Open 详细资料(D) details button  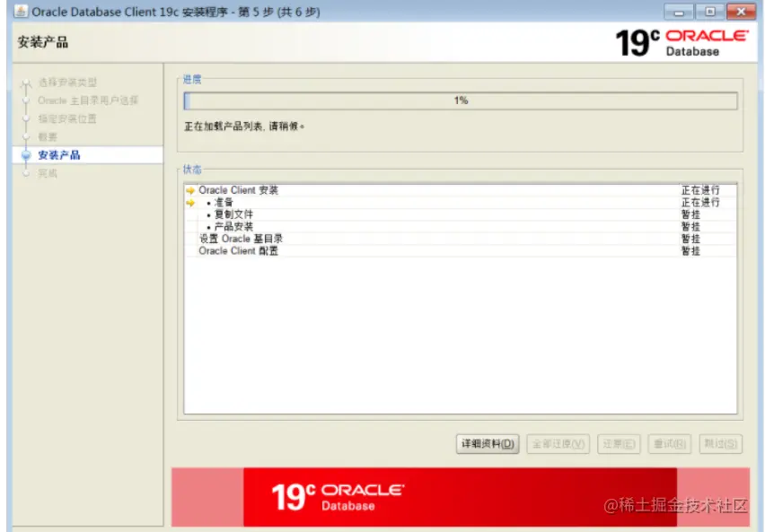coord(488,444)
